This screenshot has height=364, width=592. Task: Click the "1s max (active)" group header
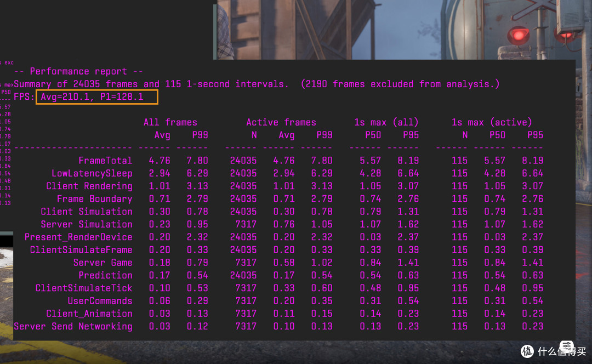pyautogui.click(x=492, y=122)
